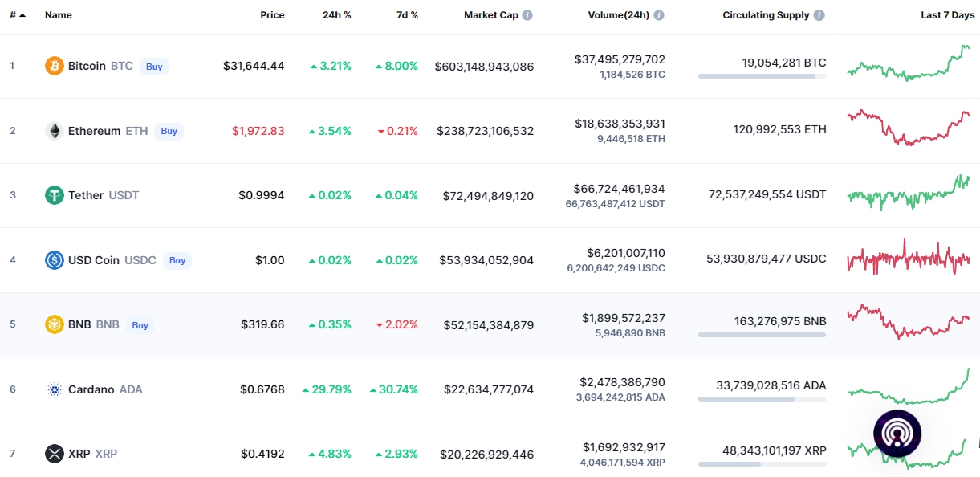This screenshot has width=980, height=477.
Task: Open Cardano's last 7 days sparkline chart
Action: pos(908,387)
